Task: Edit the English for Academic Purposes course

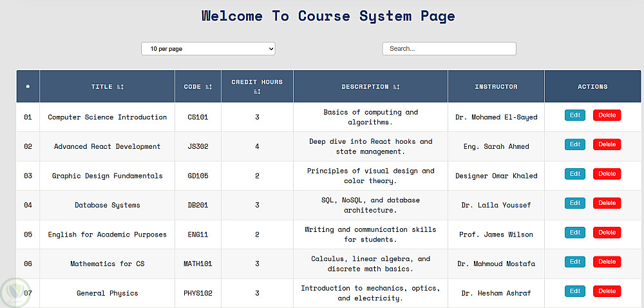Action: pos(575,233)
